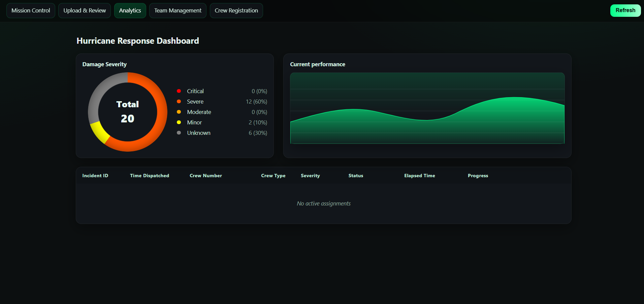Click the Total 20 donut center
This screenshot has width=644, height=304.
click(x=127, y=112)
